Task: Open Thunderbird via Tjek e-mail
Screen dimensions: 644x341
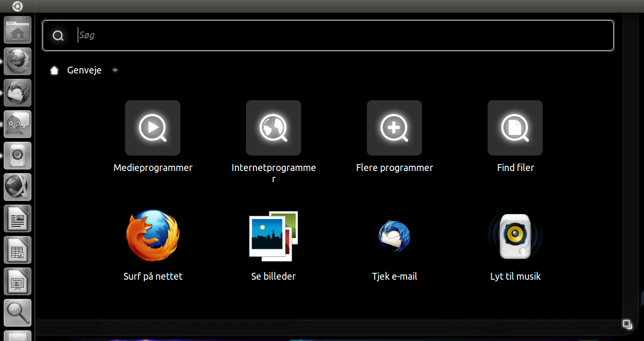Action: pos(394,236)
